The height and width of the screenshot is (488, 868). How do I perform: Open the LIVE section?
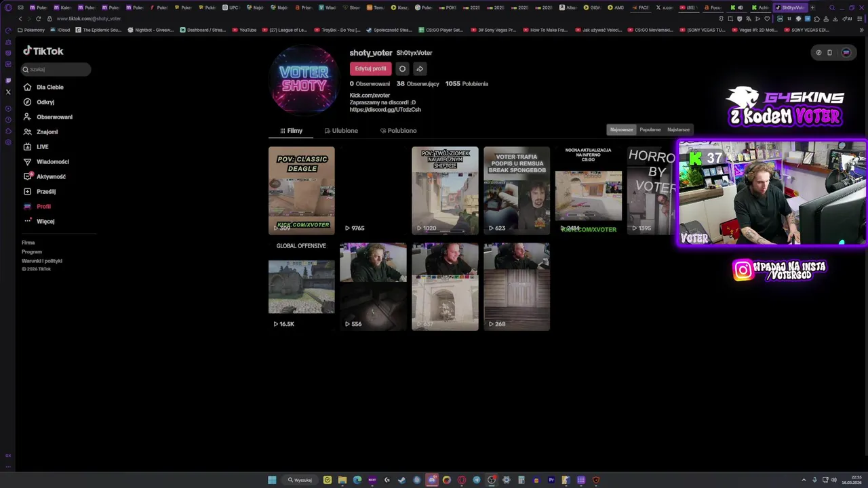coord(36,147)
